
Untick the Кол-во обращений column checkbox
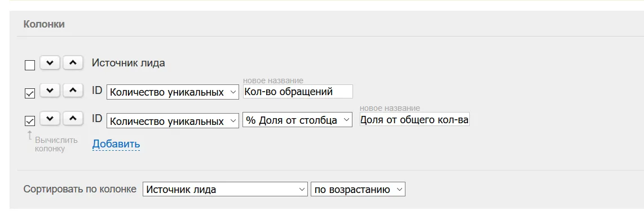coord(30,93)
